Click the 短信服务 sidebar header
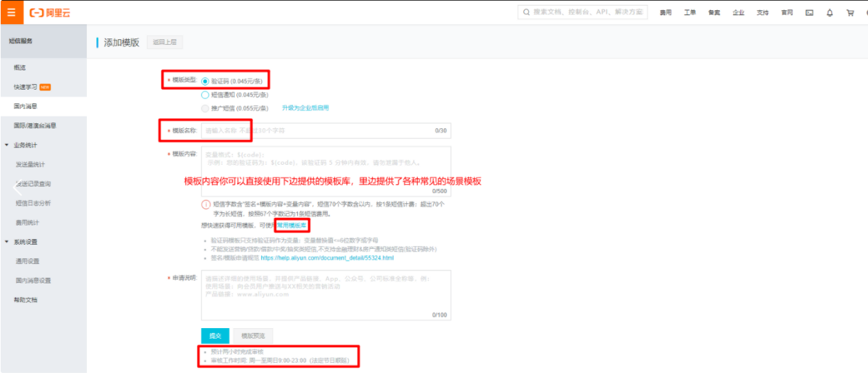Image resolution: width=868 pixels, height=375 pixels. (x=21, y=41)
